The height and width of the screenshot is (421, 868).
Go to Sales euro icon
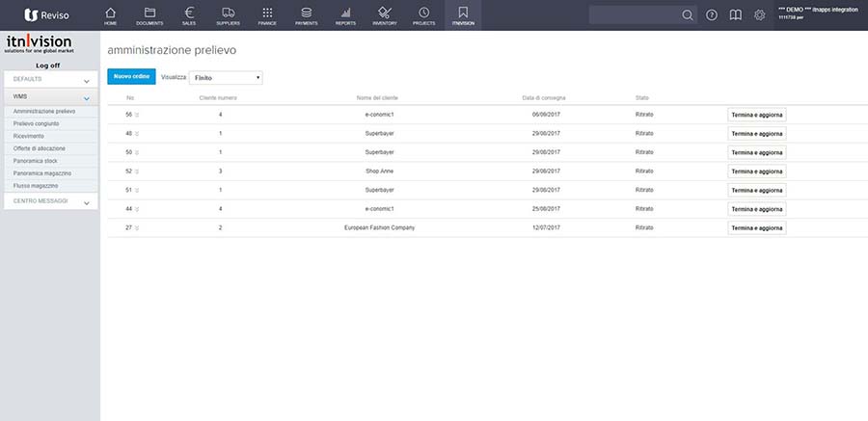coord(189,14)
